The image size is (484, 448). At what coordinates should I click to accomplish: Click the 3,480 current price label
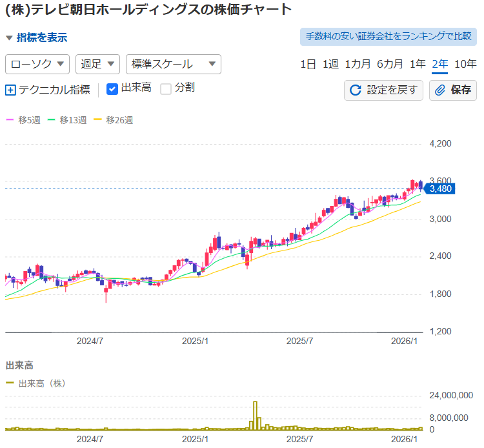pos(440,188)
